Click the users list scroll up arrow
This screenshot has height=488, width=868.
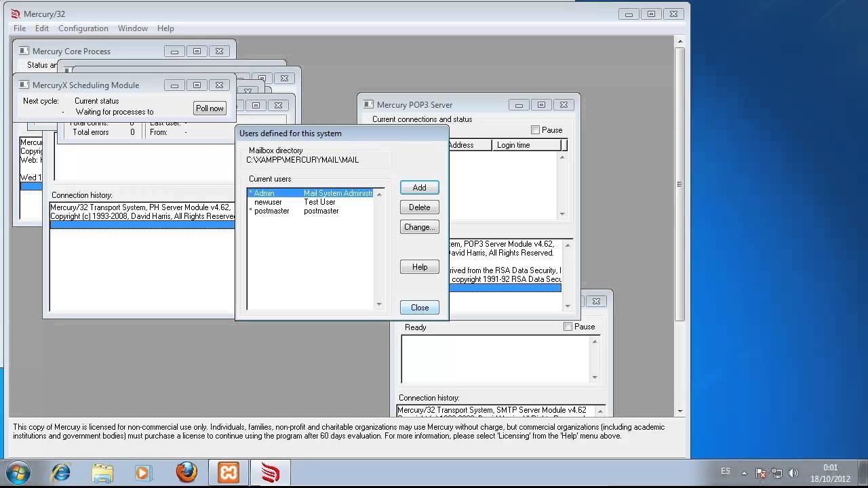click(x=379, y=195)
